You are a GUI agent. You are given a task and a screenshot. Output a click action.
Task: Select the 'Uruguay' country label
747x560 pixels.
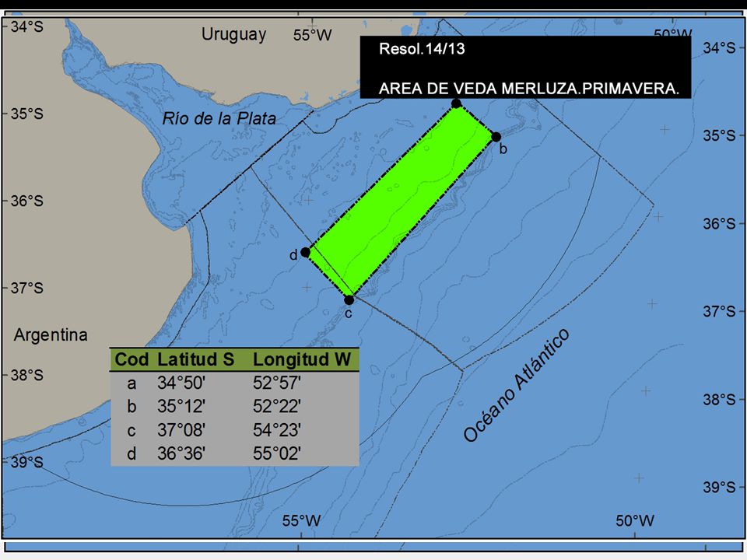point(233,35)
